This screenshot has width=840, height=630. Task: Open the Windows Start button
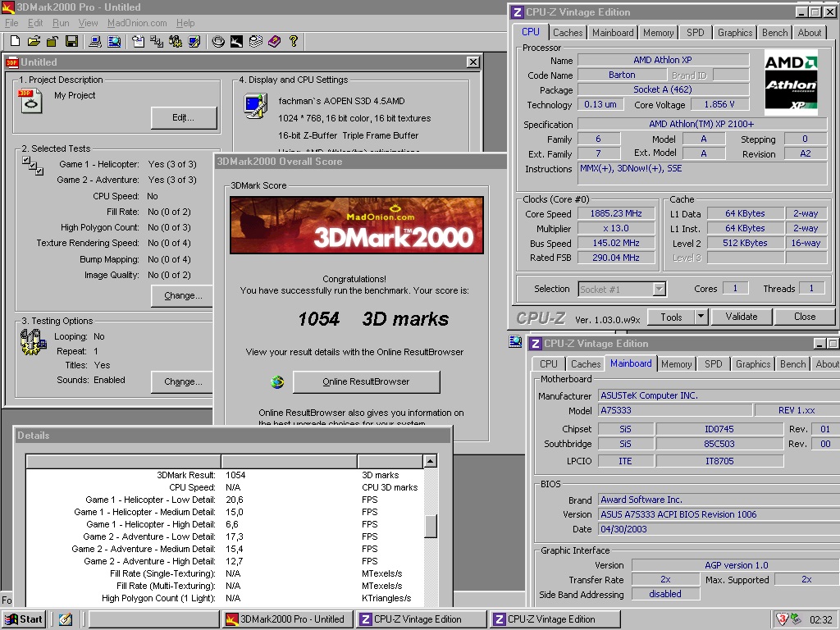pos(24,619)
